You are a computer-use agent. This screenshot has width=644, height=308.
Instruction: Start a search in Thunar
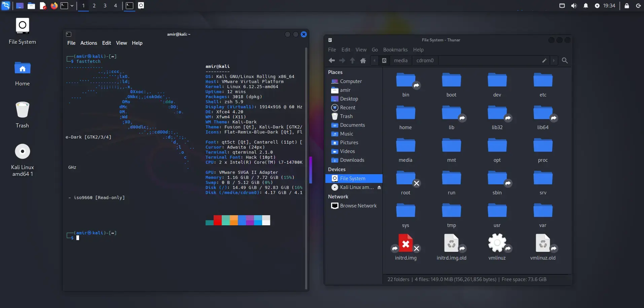click(x=565, y=61)
